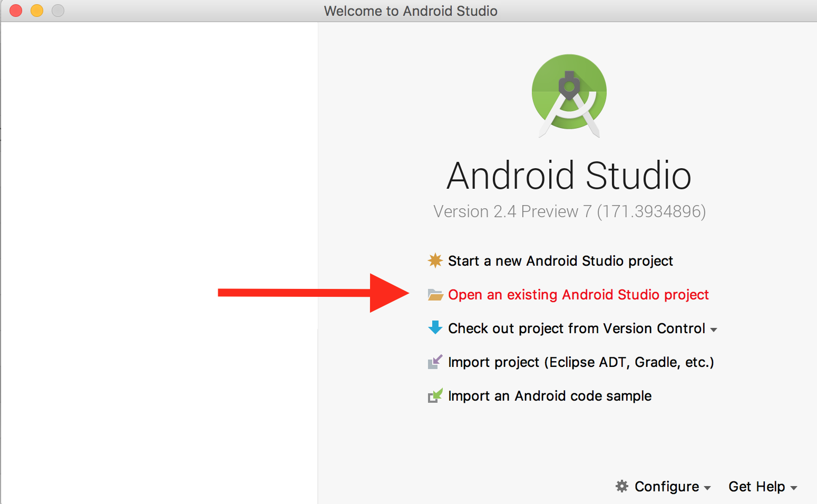Click the Configure gear icon
This screenshot has width=817, height=504.
(622, 486)
